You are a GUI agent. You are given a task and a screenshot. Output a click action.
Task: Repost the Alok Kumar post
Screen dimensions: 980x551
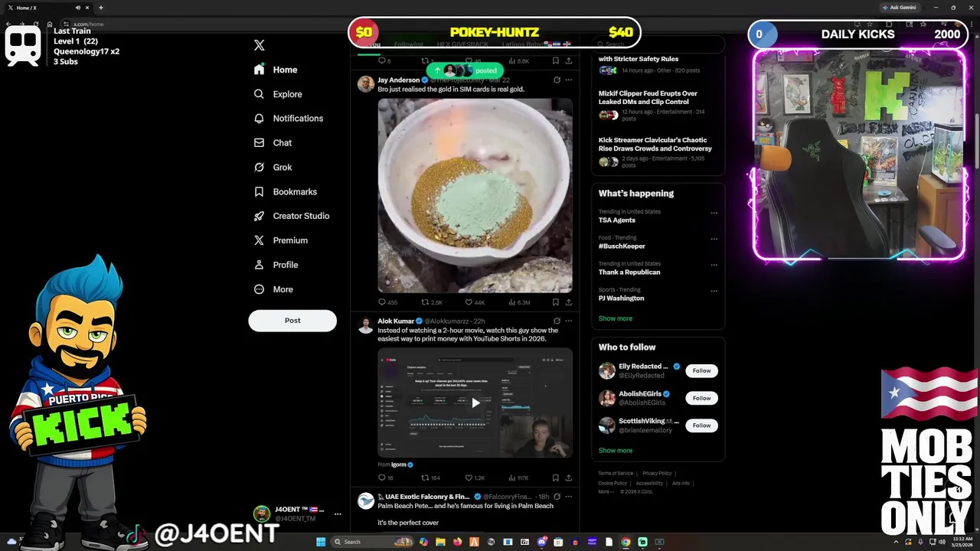(431, 478)
